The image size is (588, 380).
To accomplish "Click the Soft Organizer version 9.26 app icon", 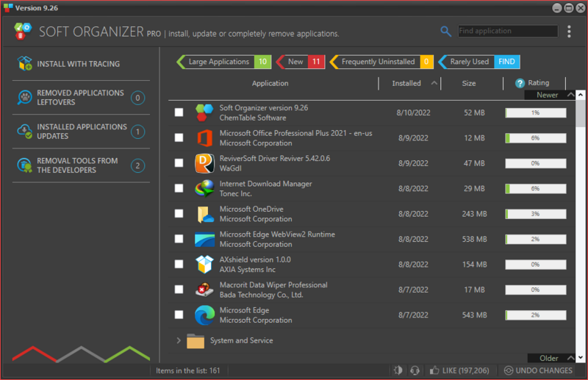I will (204, 112).
